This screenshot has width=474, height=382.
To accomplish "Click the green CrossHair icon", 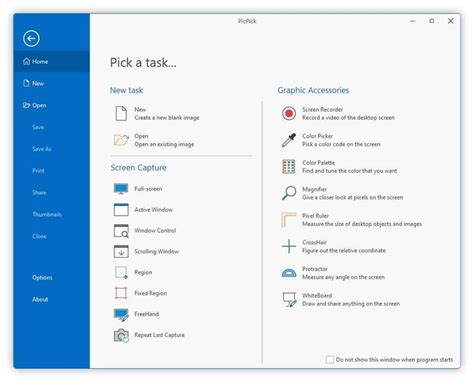I will pos(289,246).
